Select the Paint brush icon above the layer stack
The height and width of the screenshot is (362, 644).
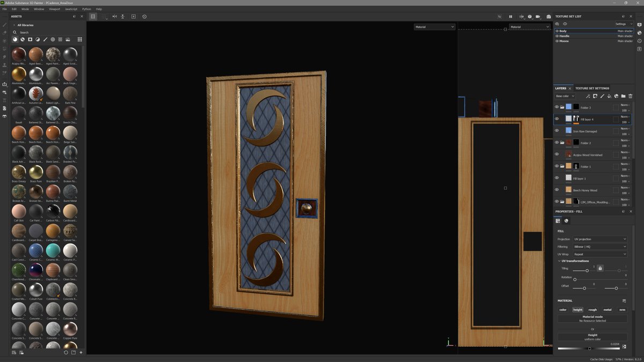click(603, 95)
